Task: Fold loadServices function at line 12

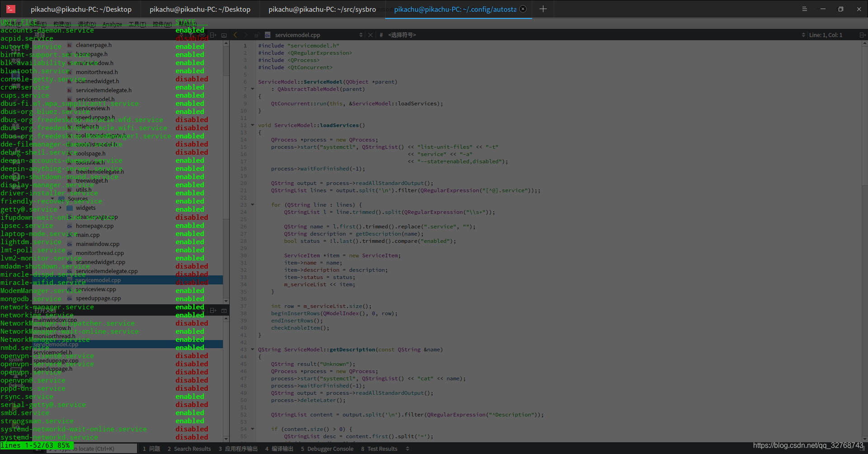Action: click(252, 125)
